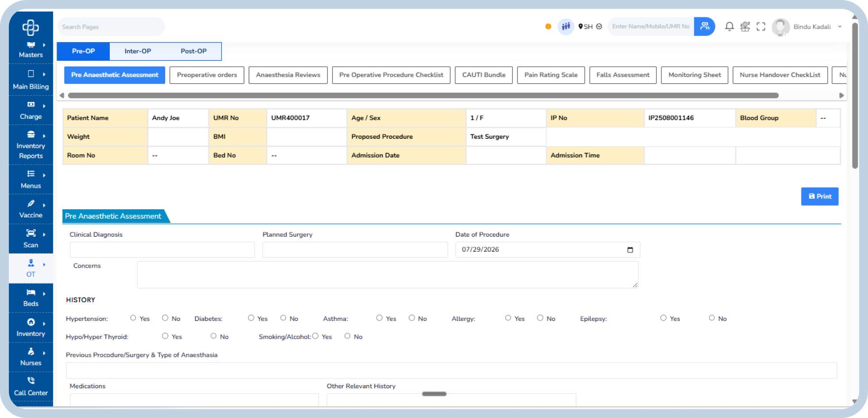Expand the Menus submenu arrow
Image resolution: width=868 pixels, height=418 pixels.
click(44, 175)
